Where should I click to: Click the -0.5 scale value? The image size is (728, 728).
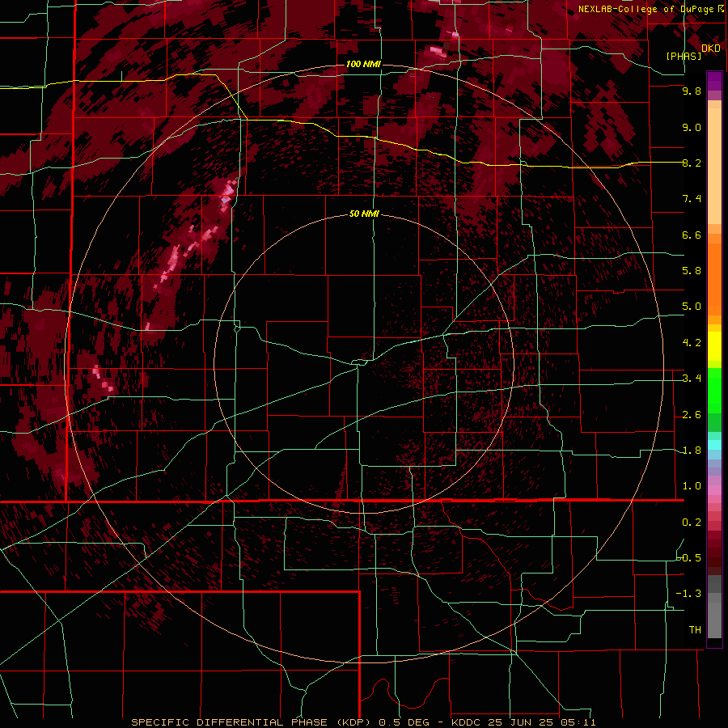click(x=689, y=558)
